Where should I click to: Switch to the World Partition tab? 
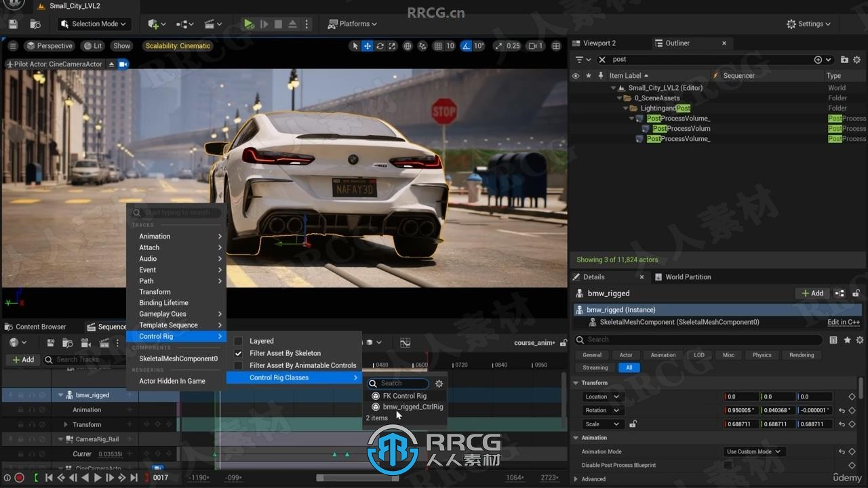682,277
